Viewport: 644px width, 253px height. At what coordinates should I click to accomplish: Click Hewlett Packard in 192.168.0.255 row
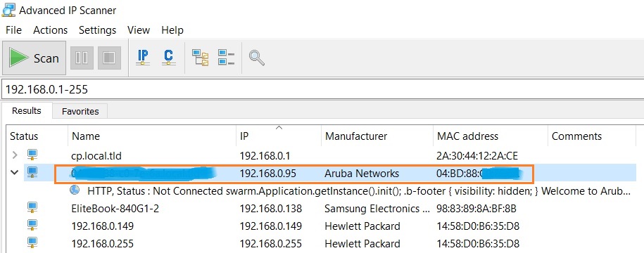[x=362, y=244]
